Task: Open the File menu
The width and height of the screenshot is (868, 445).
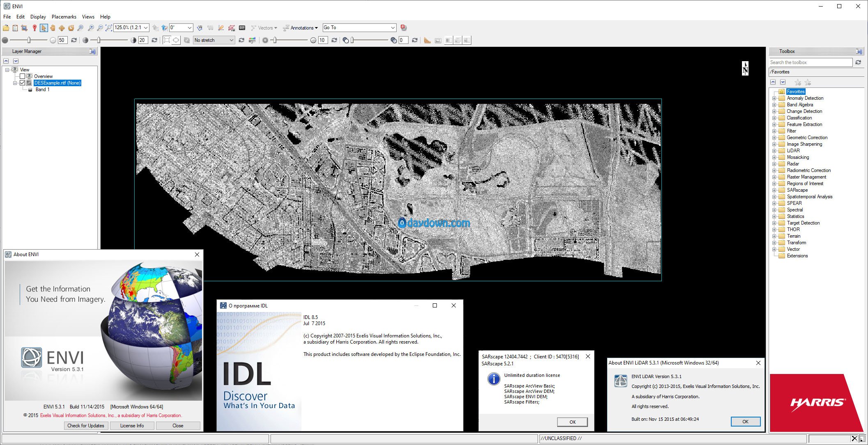Action: pyautogui.click(x=7, y=17)
